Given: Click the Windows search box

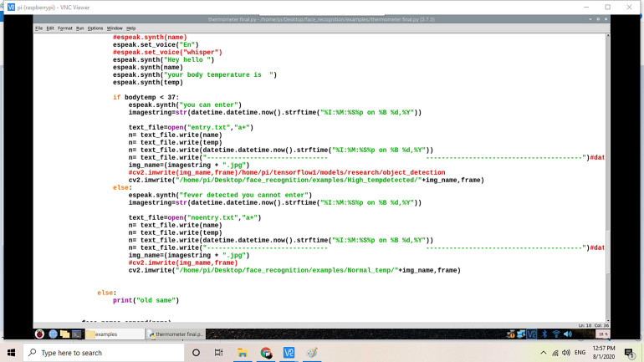Looking at the screenshot, I should pyautogui.click(x=100, y=353).
